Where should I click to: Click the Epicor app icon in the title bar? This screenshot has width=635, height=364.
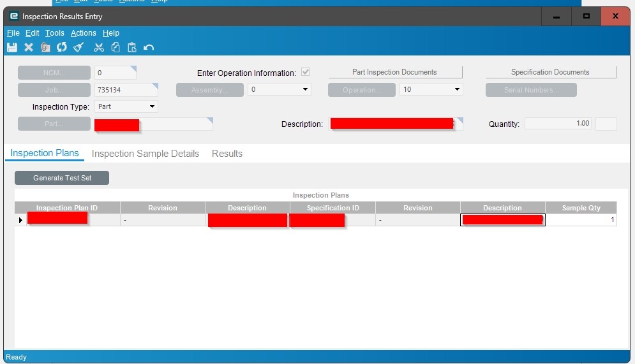tap(14, 16)
